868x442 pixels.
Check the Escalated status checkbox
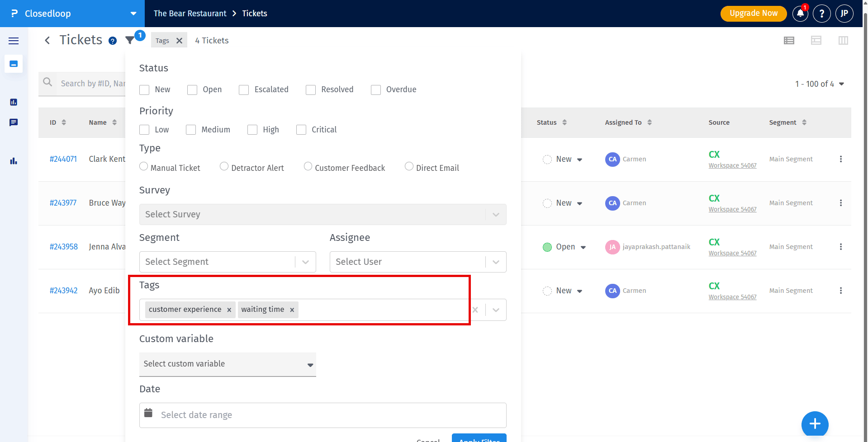click(x=244, y=90)
